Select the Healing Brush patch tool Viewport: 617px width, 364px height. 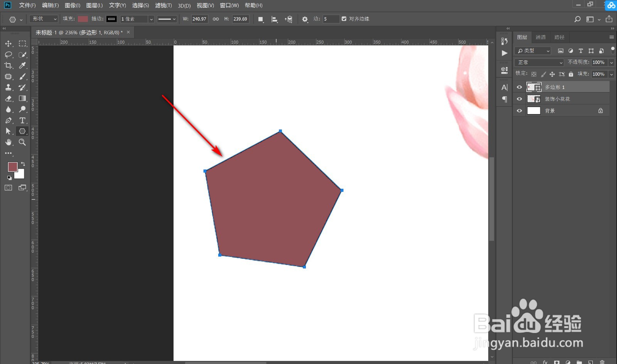(8, 77)
